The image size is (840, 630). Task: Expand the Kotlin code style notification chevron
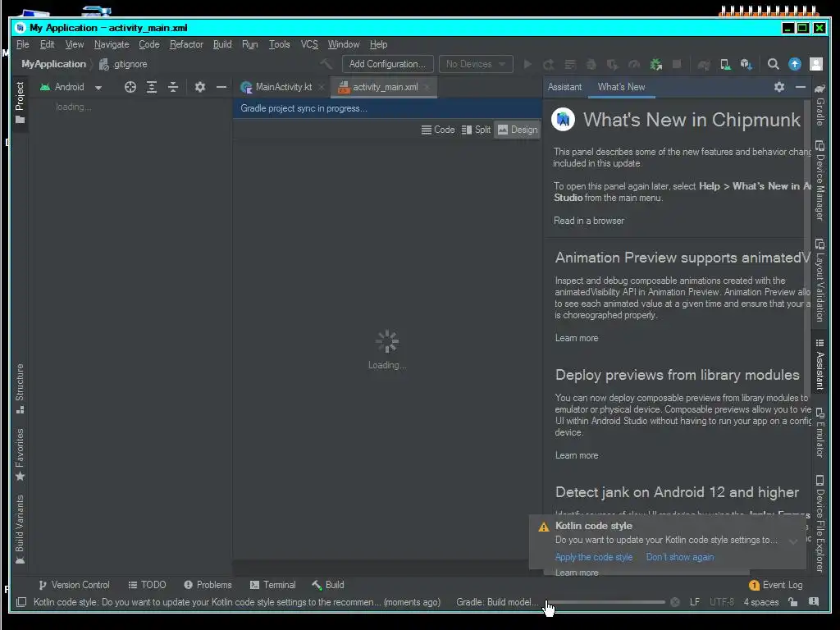[x=793, y=541]
